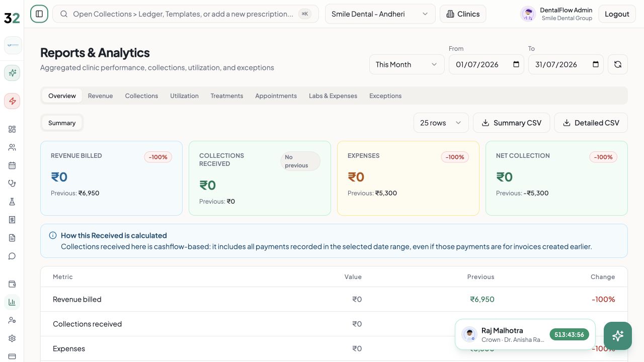Image resolution: width=644 pixels, height=362 pixels.
Task: Click the 32 logo at top left
Action: (12, 18)
